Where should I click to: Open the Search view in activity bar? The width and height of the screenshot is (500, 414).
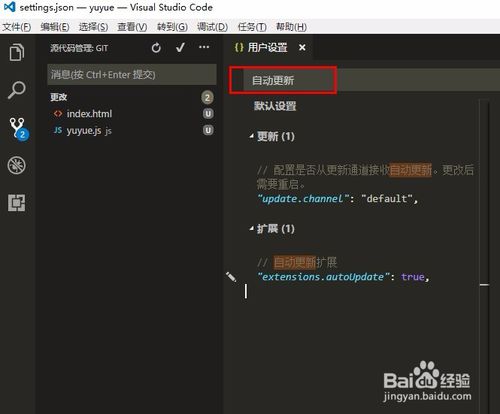17,90
